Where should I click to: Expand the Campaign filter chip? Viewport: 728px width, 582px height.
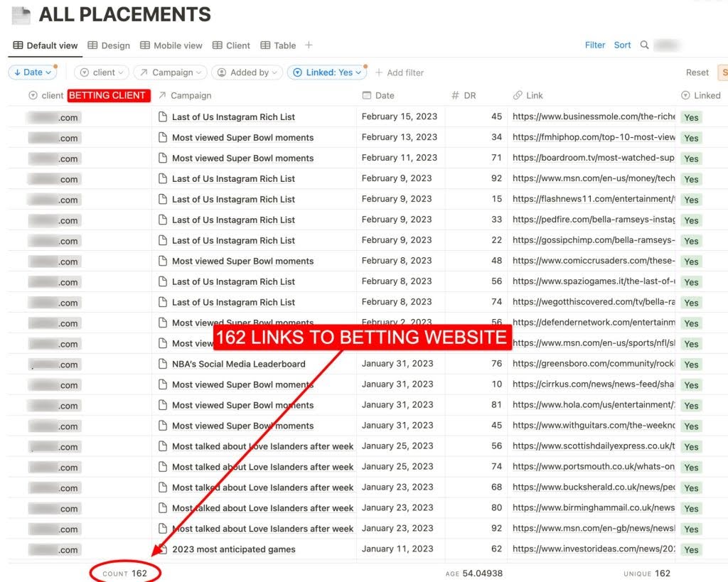pyautogui.click(x=171, y=72)
